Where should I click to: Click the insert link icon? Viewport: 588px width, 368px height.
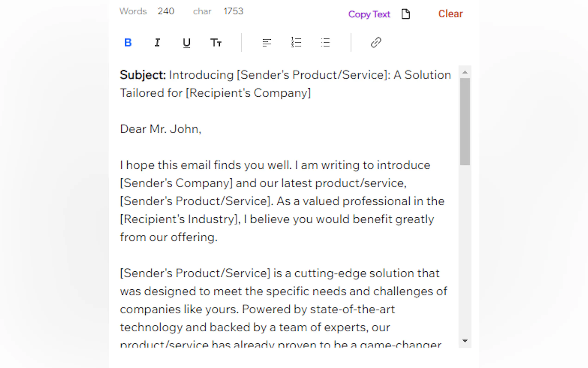tap(376, 43)
